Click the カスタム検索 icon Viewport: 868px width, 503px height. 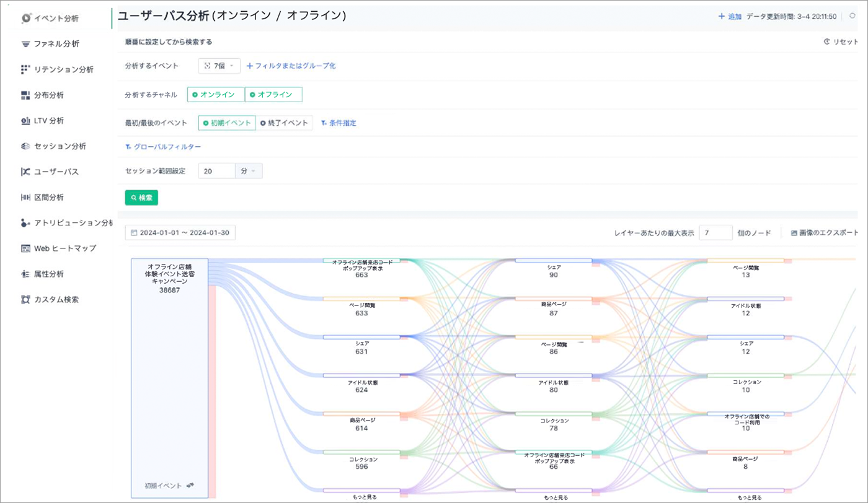25,299
